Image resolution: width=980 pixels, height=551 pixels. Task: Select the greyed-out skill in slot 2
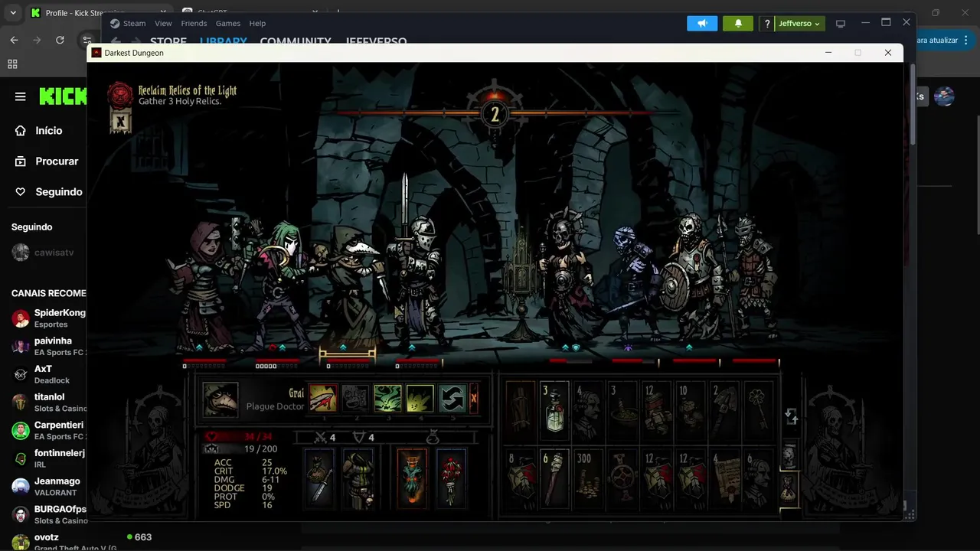click(x=355, y=398)
